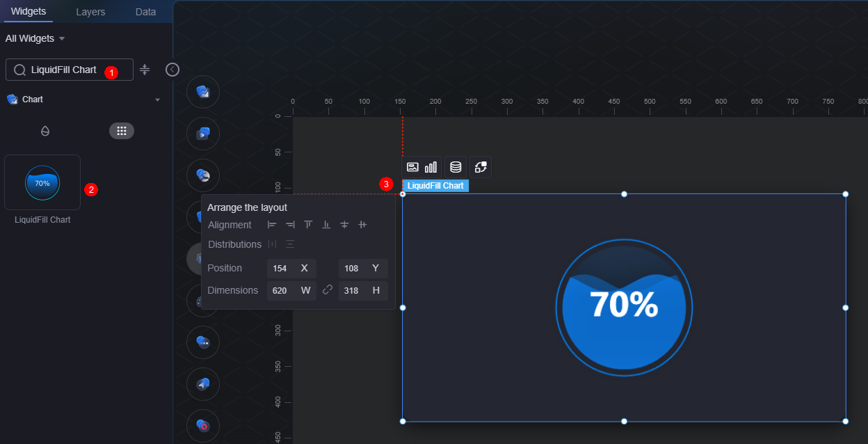The image size is (868, 444).
Task: Open the pie-style widgets category in the round sidebar
Action: tap(203, 175)
